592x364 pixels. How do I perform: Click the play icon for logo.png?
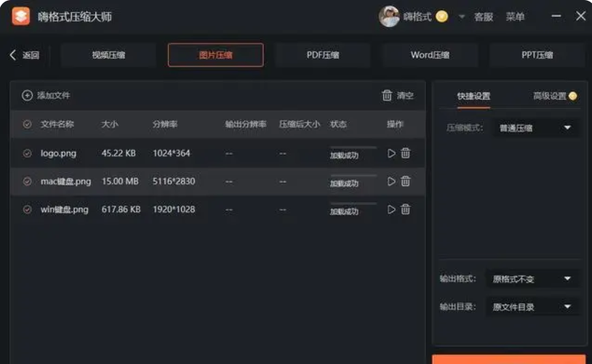[x=391, y=153]
